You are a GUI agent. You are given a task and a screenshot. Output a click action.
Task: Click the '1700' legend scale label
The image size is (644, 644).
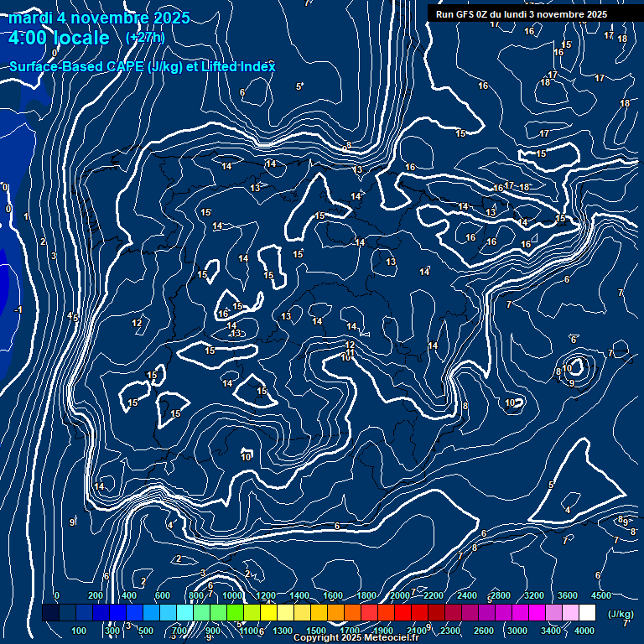point(350,631)
